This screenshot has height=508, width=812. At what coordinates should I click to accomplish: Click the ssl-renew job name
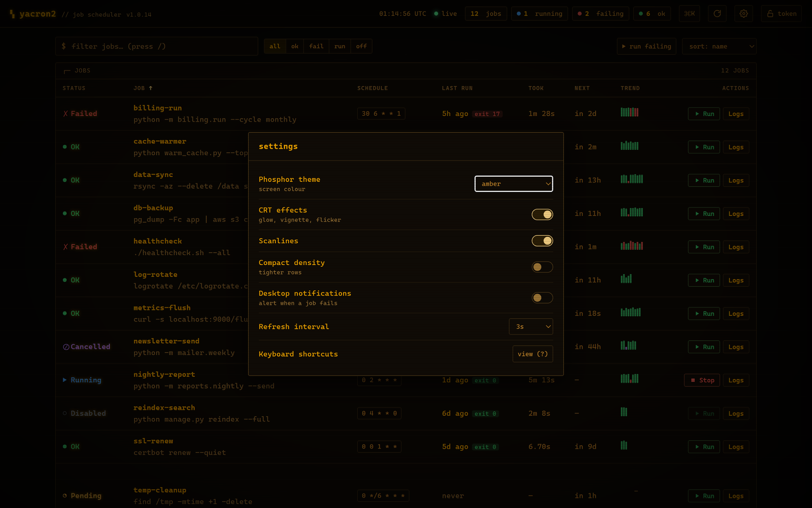(x=153, y=441)
